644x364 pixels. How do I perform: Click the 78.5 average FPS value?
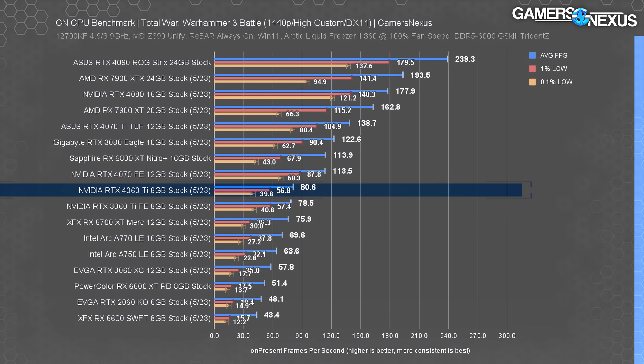click(306, 203)
